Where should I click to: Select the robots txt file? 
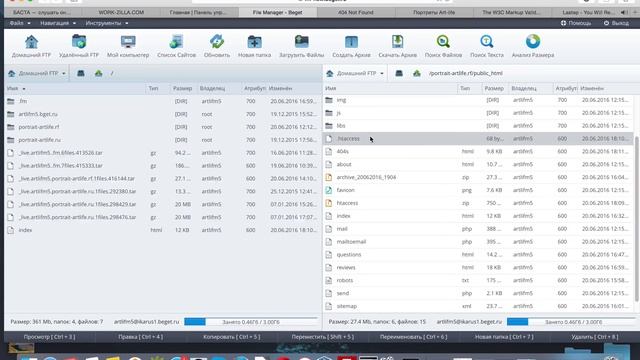click(478, 280)
